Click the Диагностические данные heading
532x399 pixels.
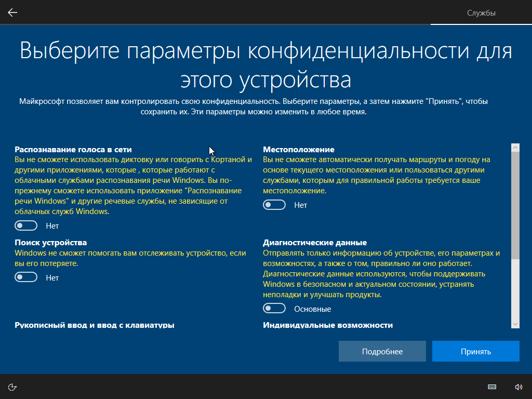pos(315,243)
